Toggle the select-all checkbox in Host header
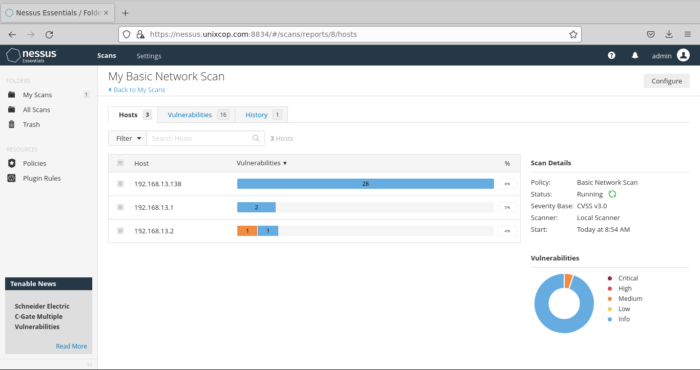This screenshot has height=370, width=700. (120, 163)
